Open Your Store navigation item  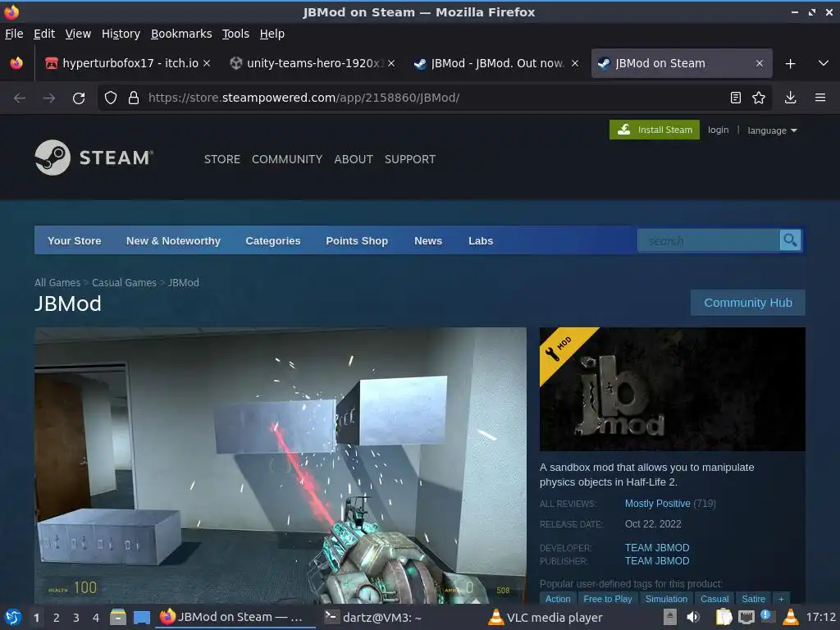[74, 240]
